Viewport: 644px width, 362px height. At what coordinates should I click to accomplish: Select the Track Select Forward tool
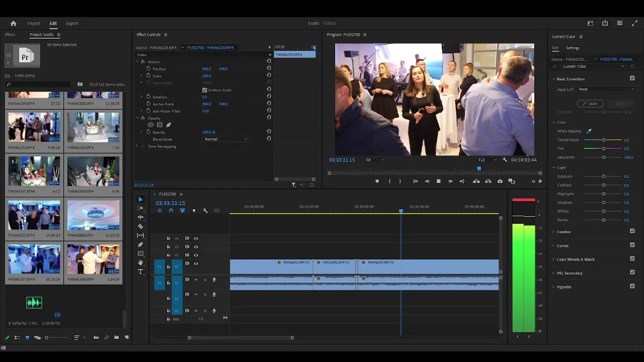click(140, 208)
